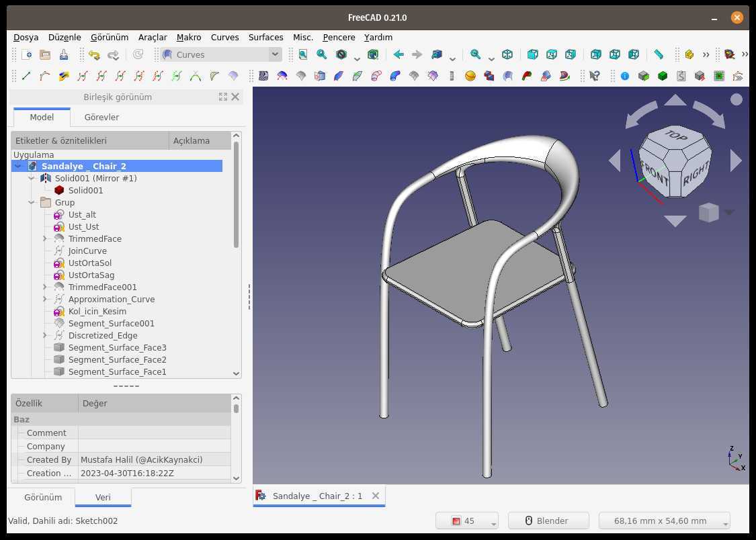756x540 pixels.
Task: Expand the Approximation_Curve item
Action: click(45, 299)
